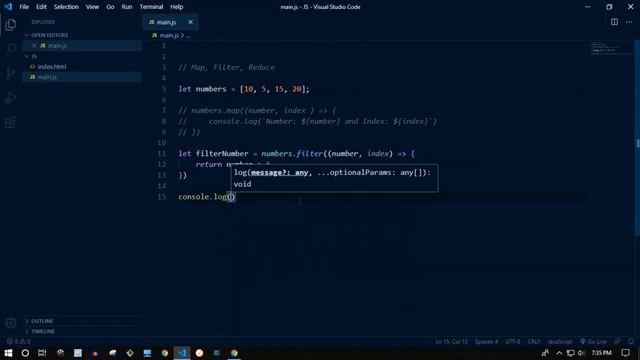Open the feedback icon in status bar

[617, 341]
